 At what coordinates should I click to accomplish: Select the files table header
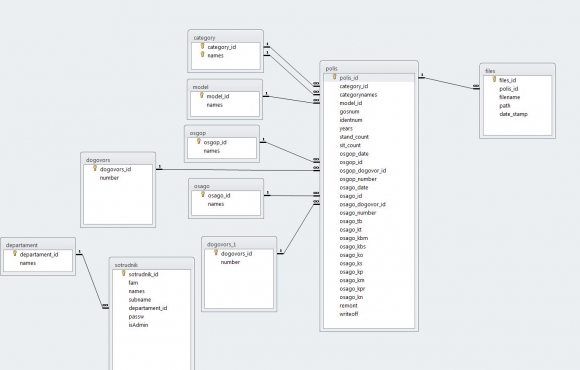517,71
